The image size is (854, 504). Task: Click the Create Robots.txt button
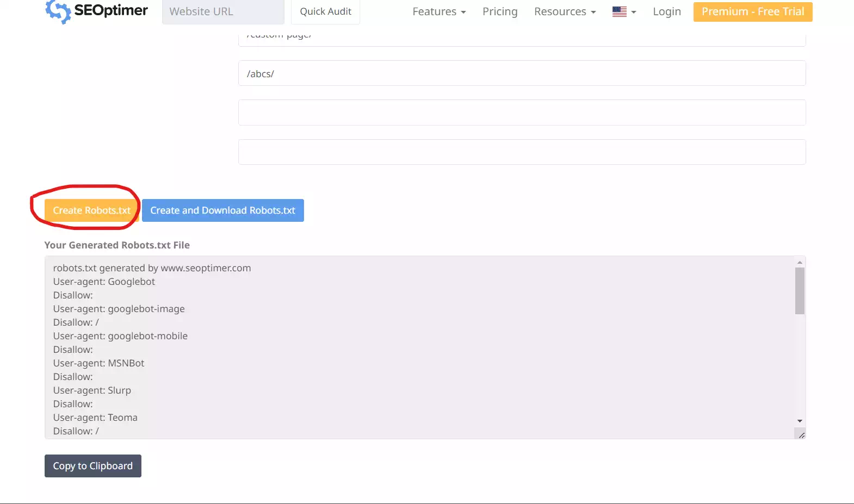[x=91, y=210]
